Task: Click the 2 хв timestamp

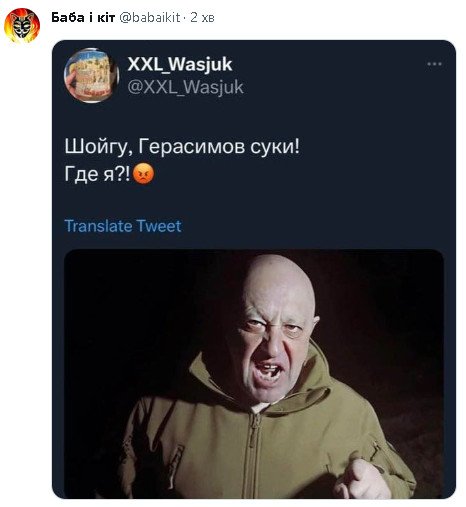Action: pos(202,17)
